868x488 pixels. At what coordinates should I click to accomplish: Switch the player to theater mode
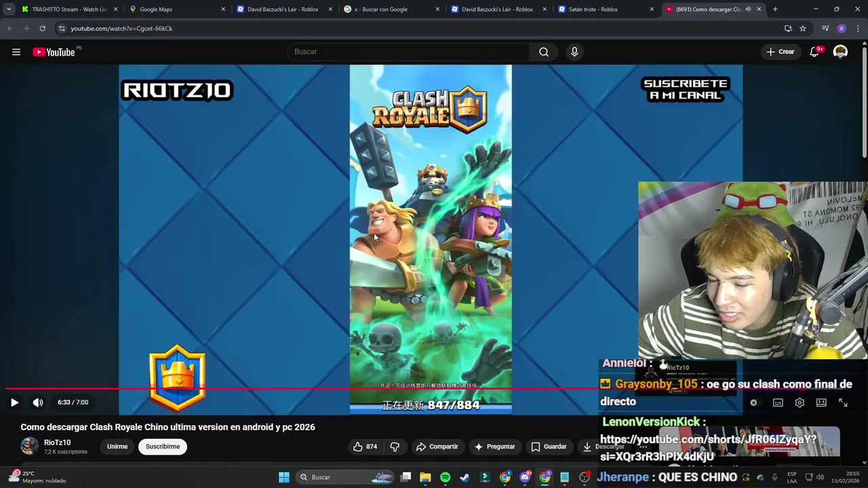[x=821, y=403]
